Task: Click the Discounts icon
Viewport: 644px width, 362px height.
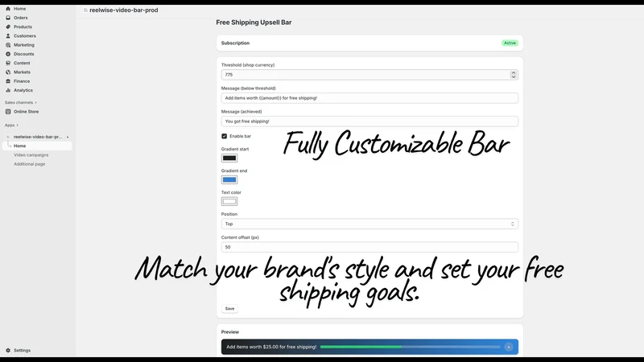Action: 8,54
